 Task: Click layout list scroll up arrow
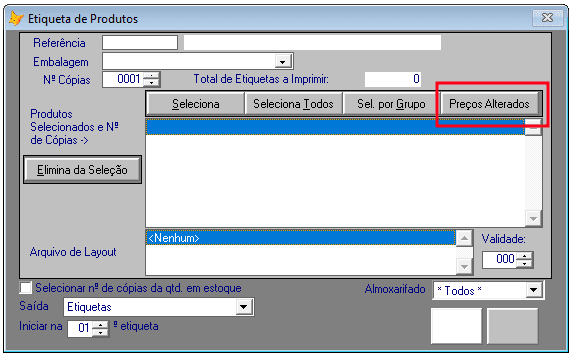click(x=464, y=238)
